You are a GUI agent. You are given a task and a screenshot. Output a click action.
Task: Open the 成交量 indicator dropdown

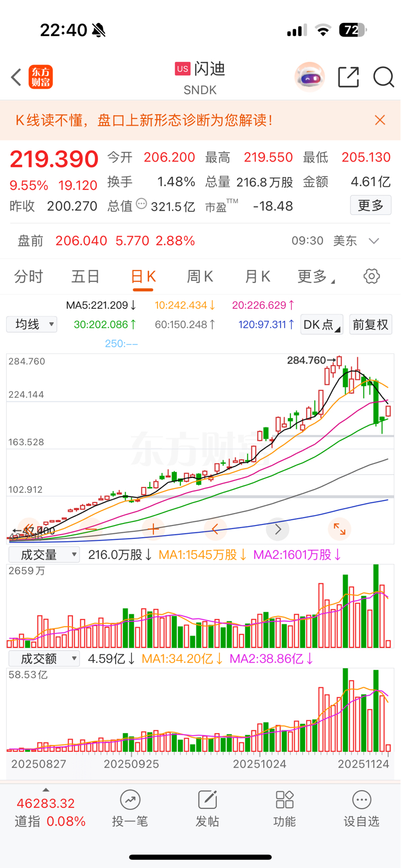coord(44,555)
